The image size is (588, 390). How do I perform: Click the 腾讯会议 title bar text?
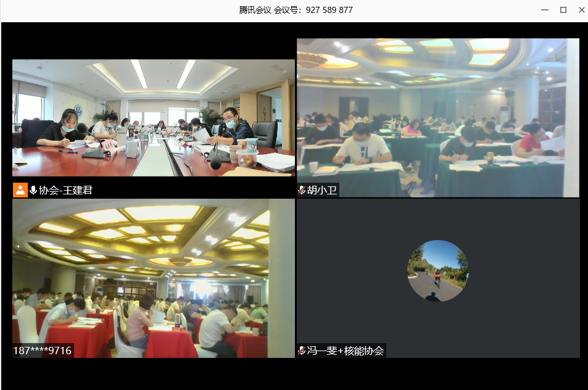pyautogui.click(x=255, y=10)
